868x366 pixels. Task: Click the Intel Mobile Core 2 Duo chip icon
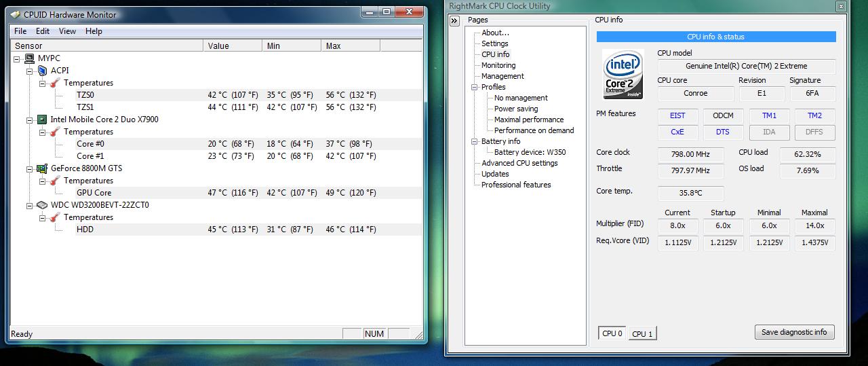42,120
